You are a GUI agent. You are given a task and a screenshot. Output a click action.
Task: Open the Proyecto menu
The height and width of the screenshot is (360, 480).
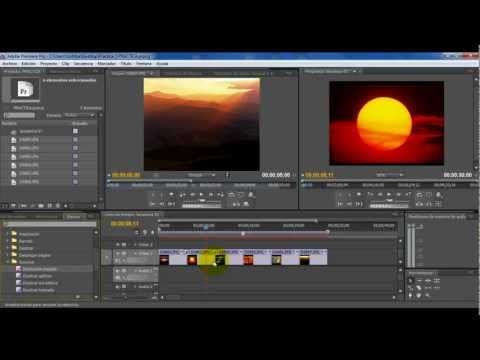[x=49, y=63]
